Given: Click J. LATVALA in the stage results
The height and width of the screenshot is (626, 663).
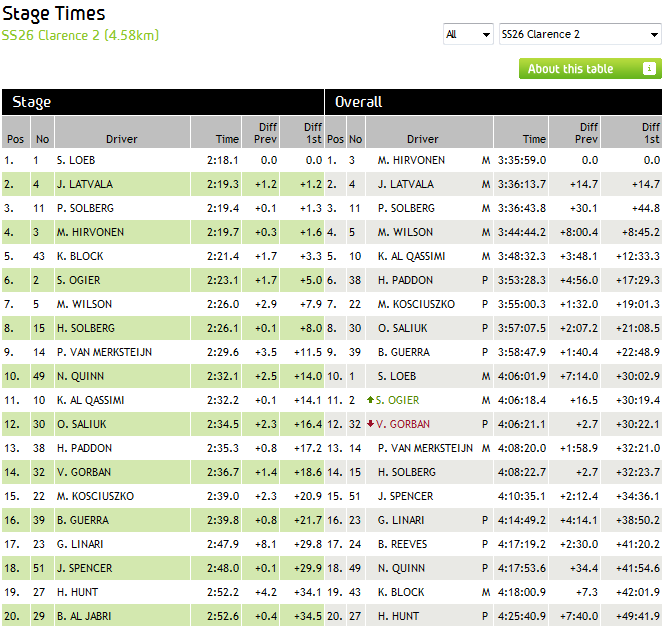Looking at the screenshot, I should 85,184.
